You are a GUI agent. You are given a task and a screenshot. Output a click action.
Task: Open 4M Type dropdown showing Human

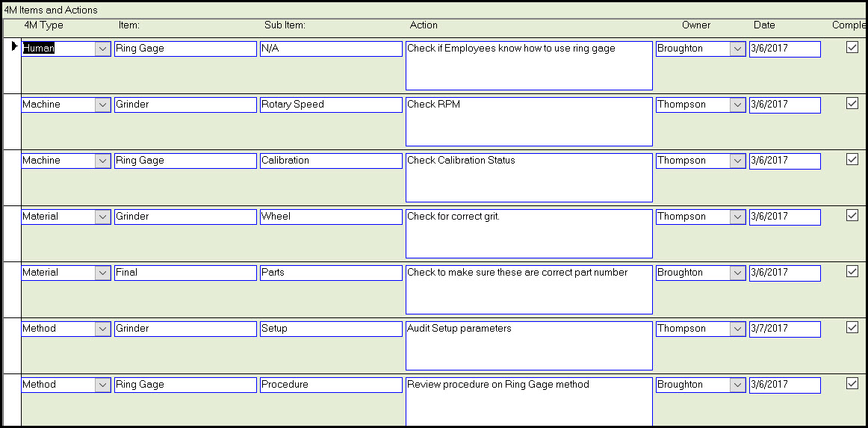[103, 49]
